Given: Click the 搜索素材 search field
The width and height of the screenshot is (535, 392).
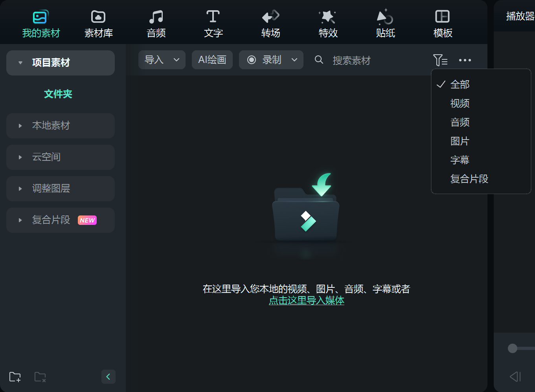Looking at the screenshot, I should 351,60.
